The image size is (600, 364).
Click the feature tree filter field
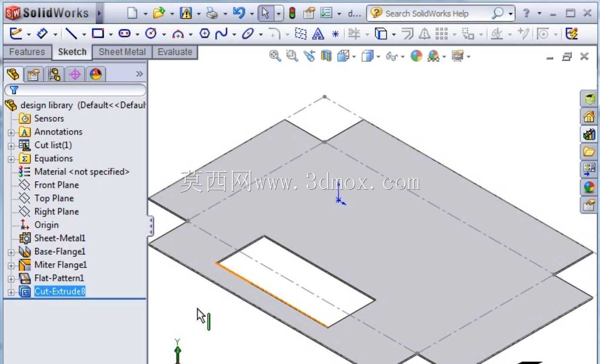coord(75,90)
